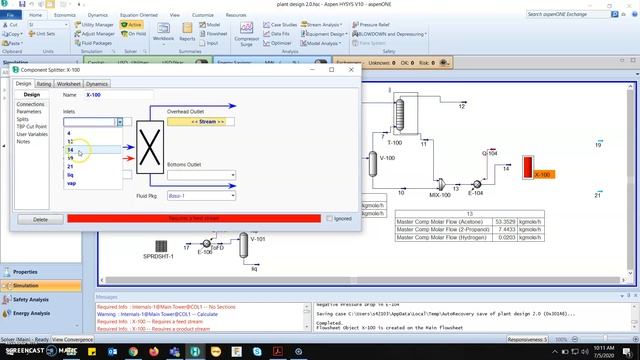Click the Search aspenONE Exchange field

click(568, 14)
